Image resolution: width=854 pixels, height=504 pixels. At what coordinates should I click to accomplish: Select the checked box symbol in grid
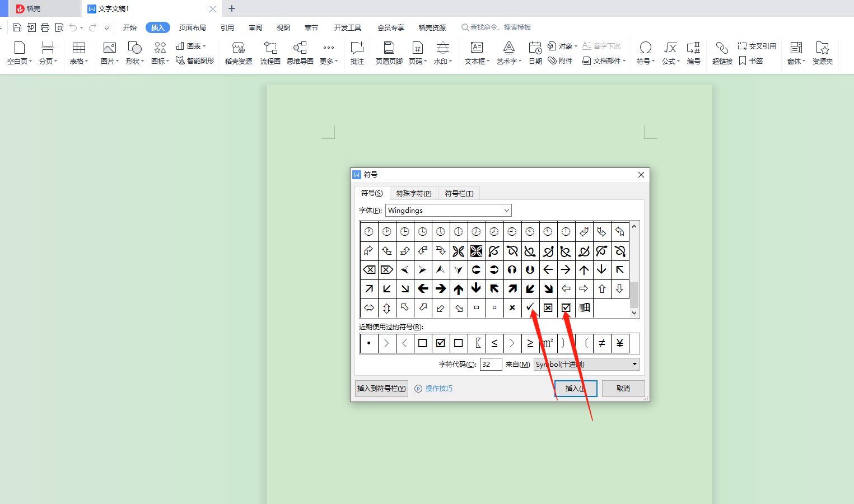pyautogui.click(x=566, y=307)
